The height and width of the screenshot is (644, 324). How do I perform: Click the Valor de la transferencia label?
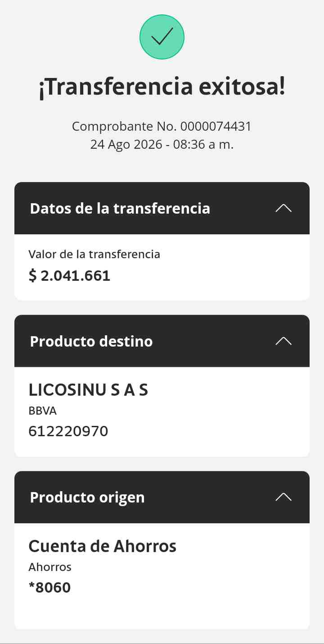coord(94,254)
